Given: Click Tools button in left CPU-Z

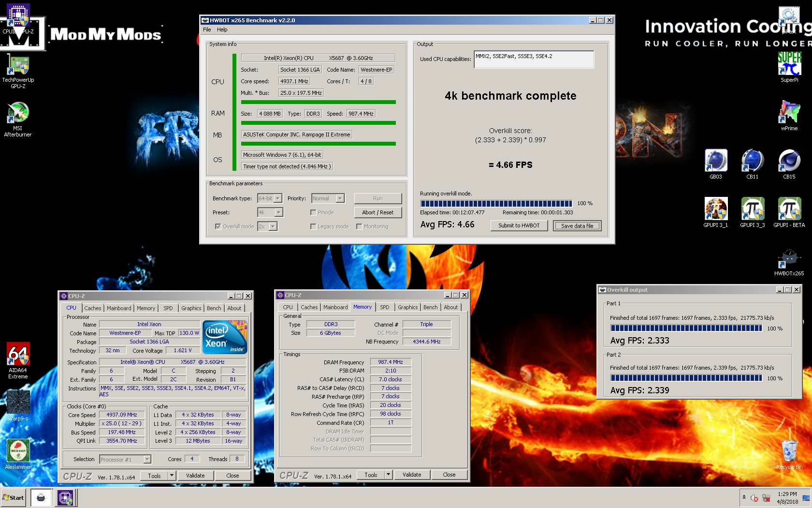Looking at the screenshot, I should click(x=154, y=476).
